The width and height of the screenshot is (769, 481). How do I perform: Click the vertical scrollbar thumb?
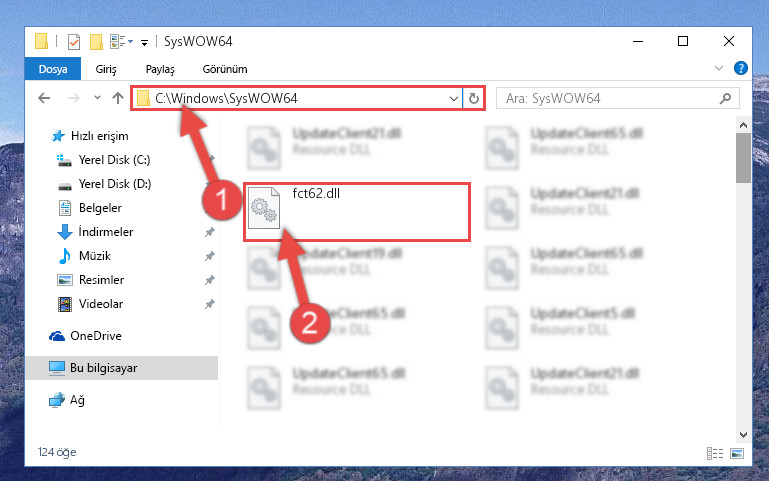pos(743,158)
